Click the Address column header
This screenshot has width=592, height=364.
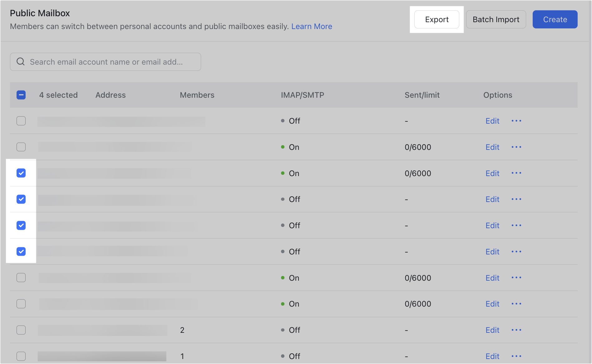click(x=111, y=95)
